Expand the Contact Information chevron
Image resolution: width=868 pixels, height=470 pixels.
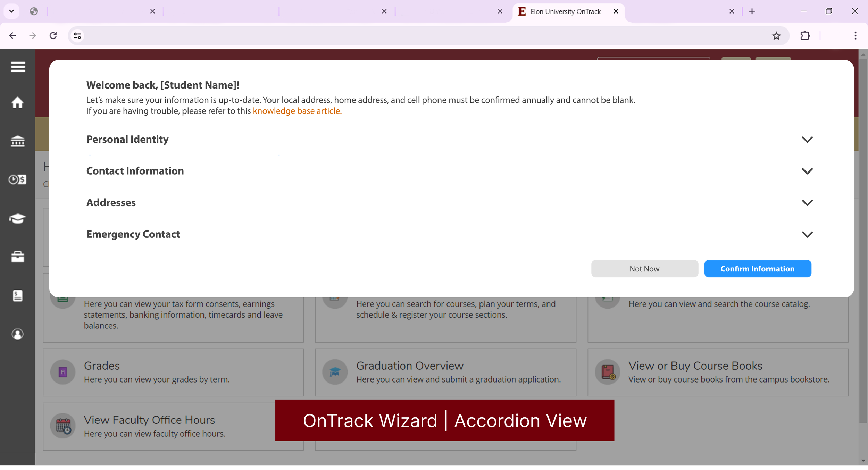tap(807, 171)
